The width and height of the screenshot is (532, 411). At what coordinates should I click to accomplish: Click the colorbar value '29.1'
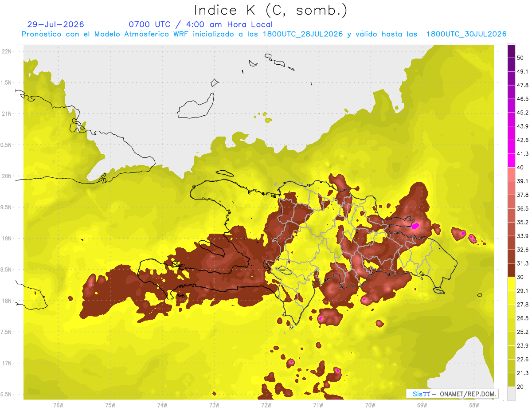(522, 291)
